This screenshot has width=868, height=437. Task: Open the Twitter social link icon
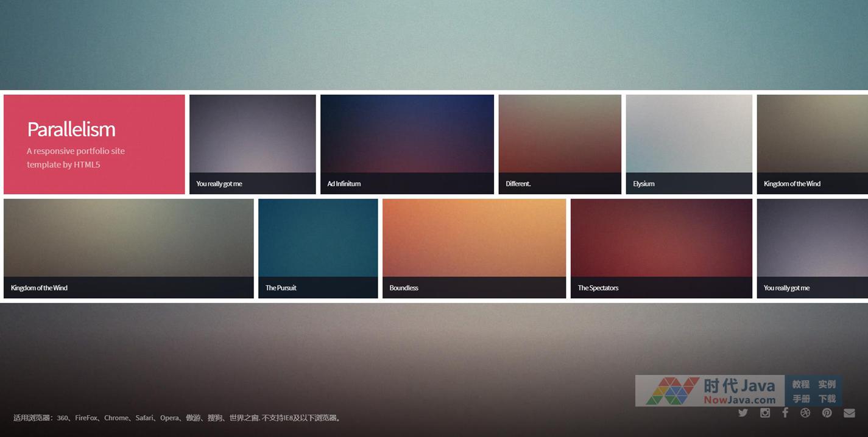(743, 413)
